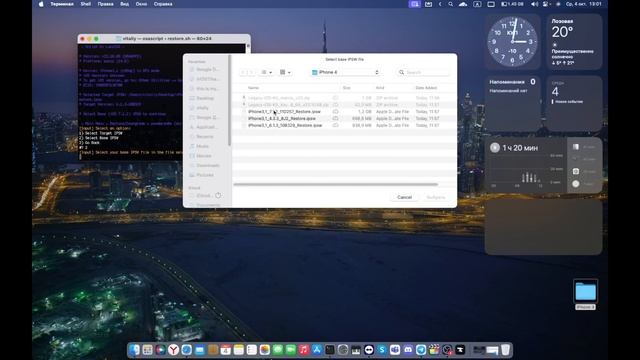The image size is (640, 360).
Task: Open Messages in the Dock
Action: pos(278,350)
